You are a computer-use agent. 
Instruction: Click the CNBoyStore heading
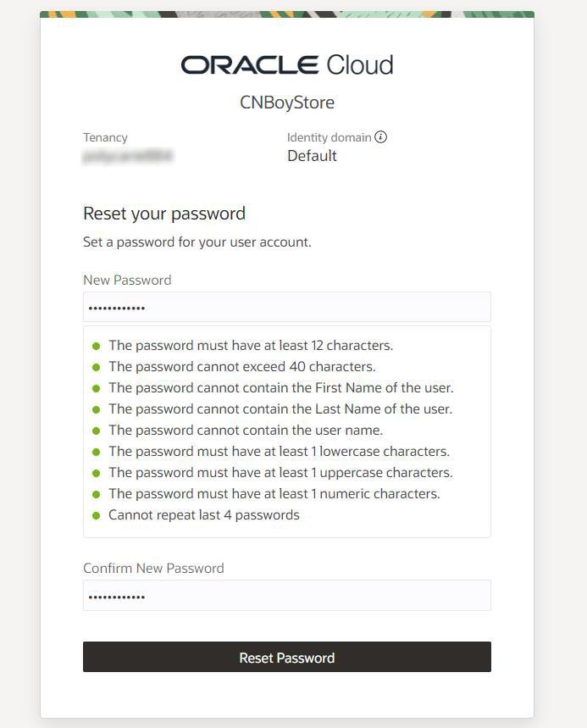click(287, 103)
